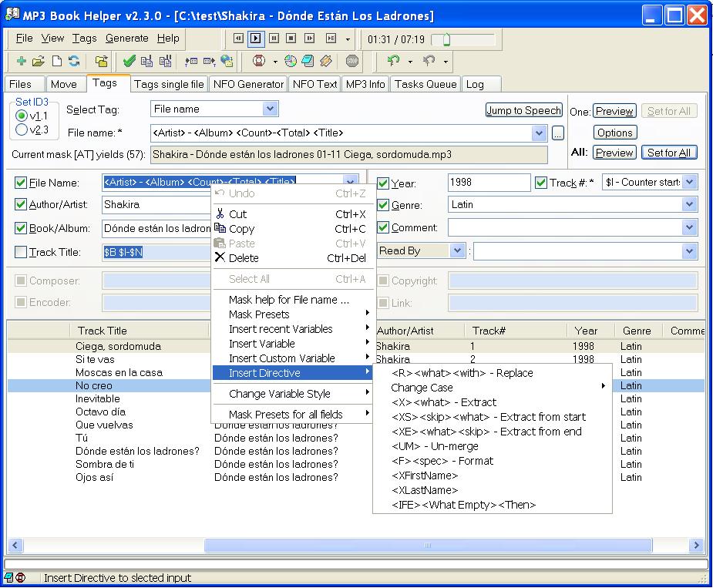Image resolution: width=713 pixels, height=588 pixels.
Task: Click the gray STOP sign icon
Action: [x=352, y=61]
